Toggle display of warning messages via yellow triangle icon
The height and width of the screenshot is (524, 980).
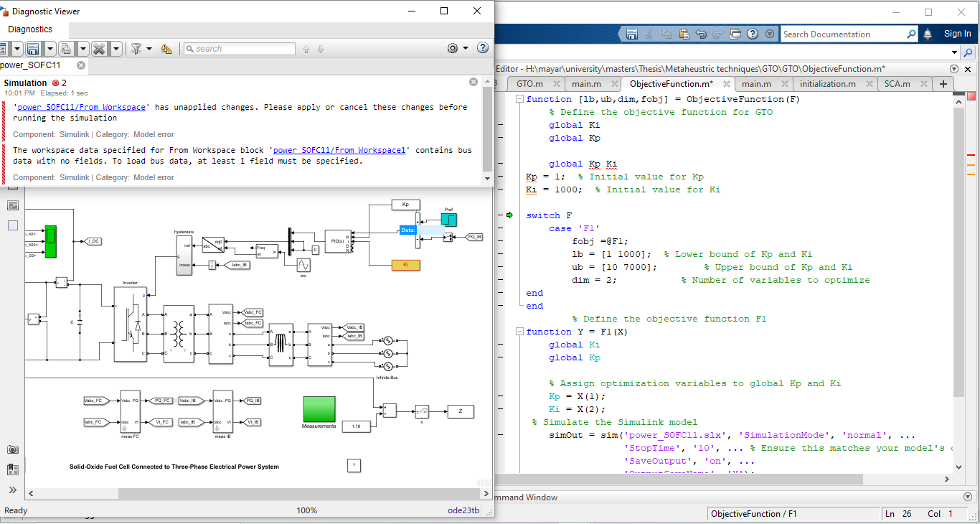[166, 48]
